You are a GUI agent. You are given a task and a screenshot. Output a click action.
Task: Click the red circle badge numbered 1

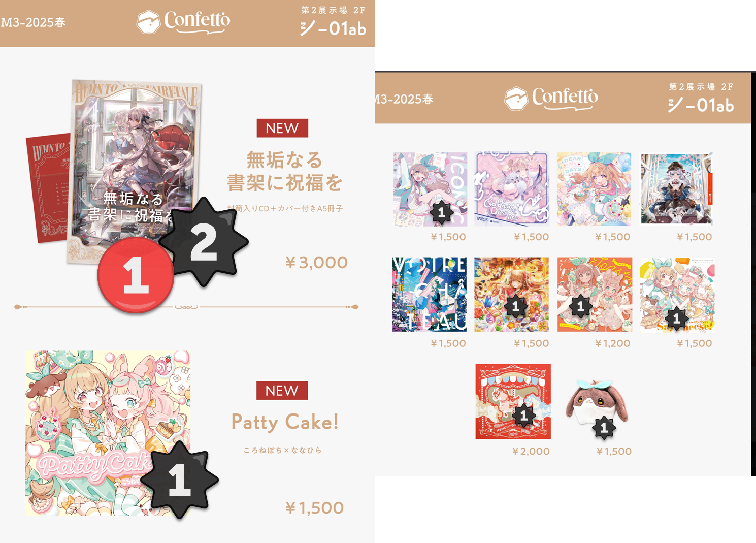[136, 275]
